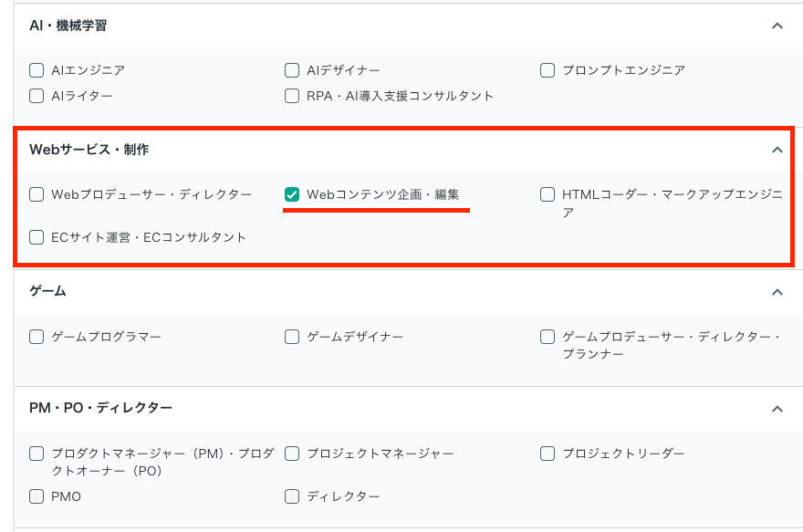This screenshot has width=803, height=532.
Task: Collapse the Webサービス・制作 section chevron
Action: click(777, 150)
